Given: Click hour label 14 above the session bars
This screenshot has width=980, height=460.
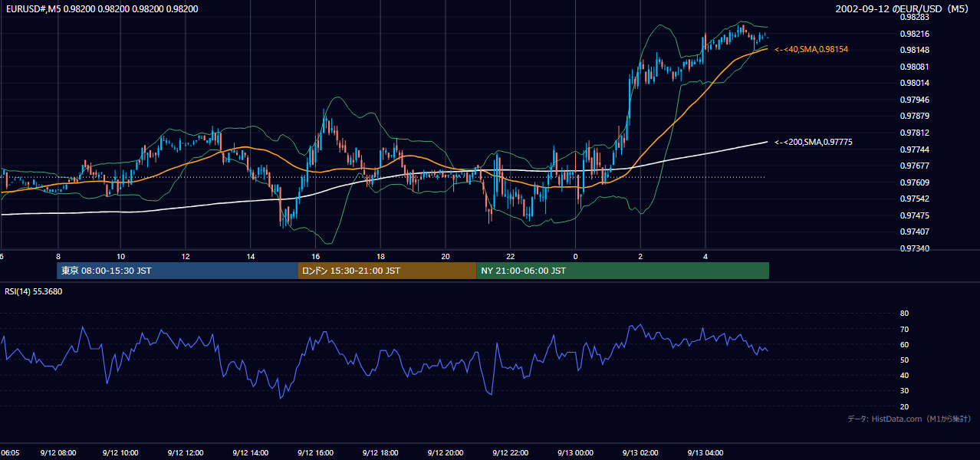Looking at the screenshot, I should pyautogui.click(x=251, y=256).
